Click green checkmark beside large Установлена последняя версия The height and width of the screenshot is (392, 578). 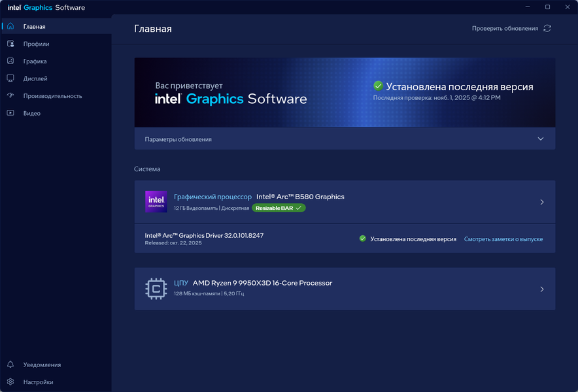[x=378, y=86]
